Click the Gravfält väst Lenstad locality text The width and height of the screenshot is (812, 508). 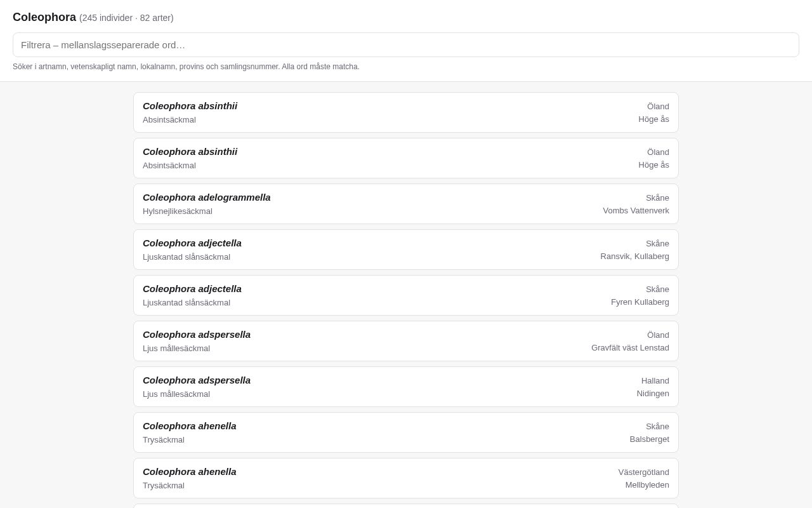(x=630, y=348)
